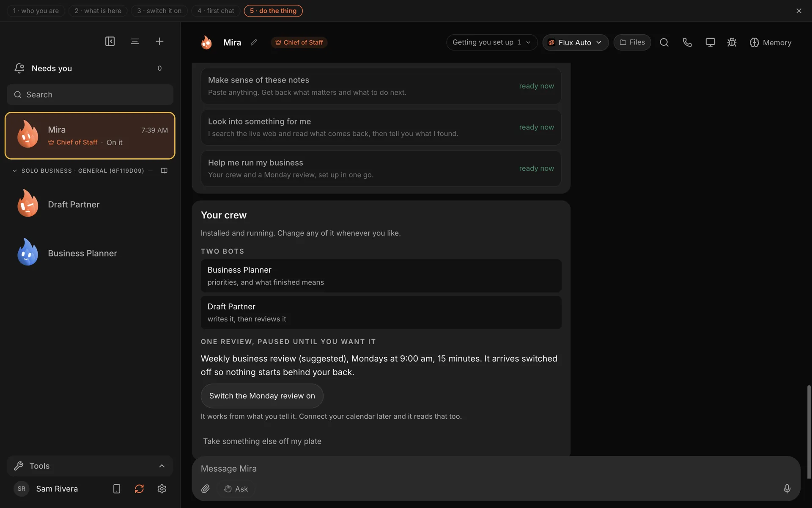Click the Your crew heading
Viewport: 812px width, 508px height.
pyautogui.click(x=224, y=215)
